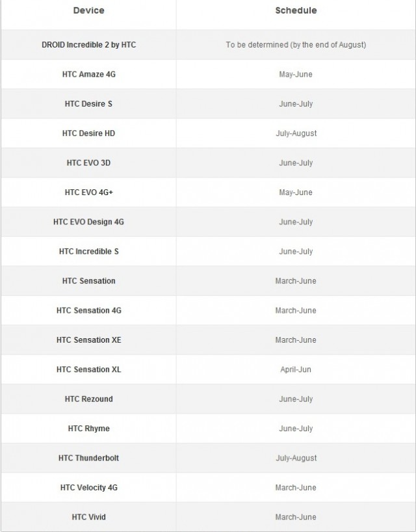
Task: Click the April-Jun schedule cell
Action: click(296, 369)
